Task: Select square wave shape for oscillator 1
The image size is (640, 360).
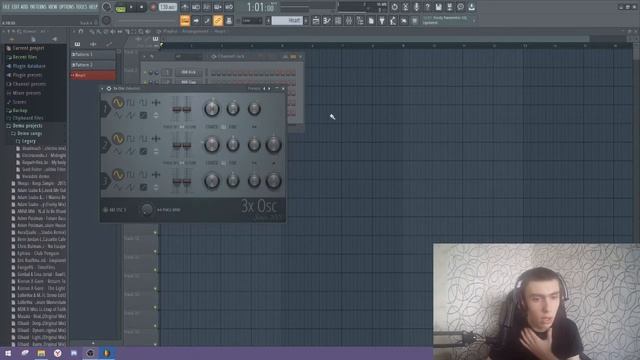Action: coord(131,103)
